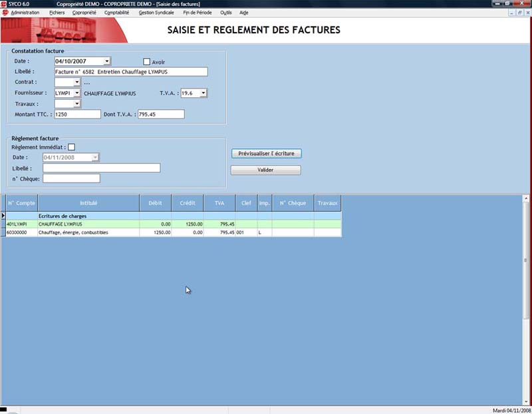Open the T.V.A. rate dropdown
The width and height of the screenshot is (532, 414).
coord(203,93)
